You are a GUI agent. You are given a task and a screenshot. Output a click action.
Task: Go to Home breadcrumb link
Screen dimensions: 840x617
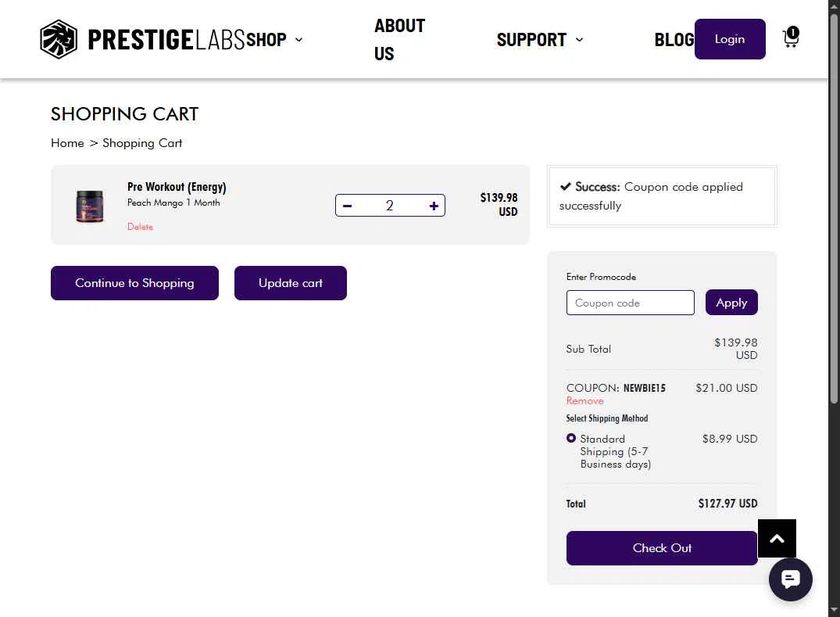pyautogui.click(x=67, y=143)
